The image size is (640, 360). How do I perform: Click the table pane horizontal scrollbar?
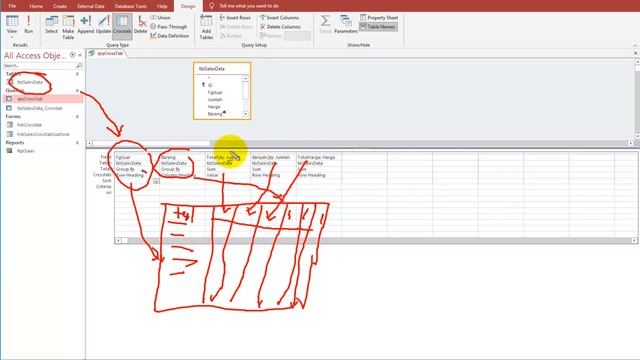pos(360,143)
